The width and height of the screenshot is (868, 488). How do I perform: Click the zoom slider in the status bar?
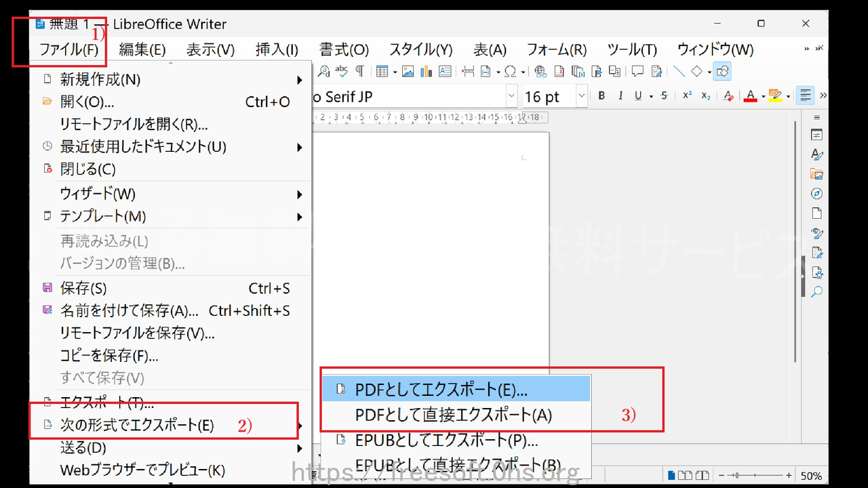click(737, 474)
